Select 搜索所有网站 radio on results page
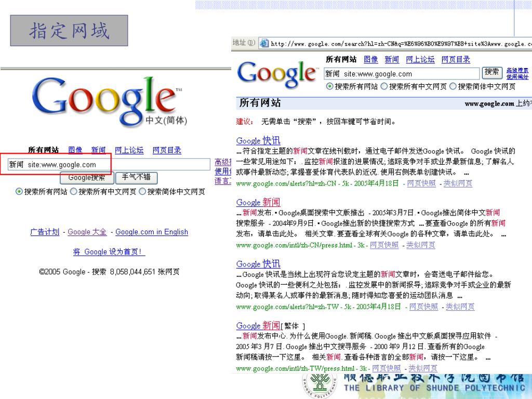This screenshot has height=399, width=532. click(x=329, y=87)
